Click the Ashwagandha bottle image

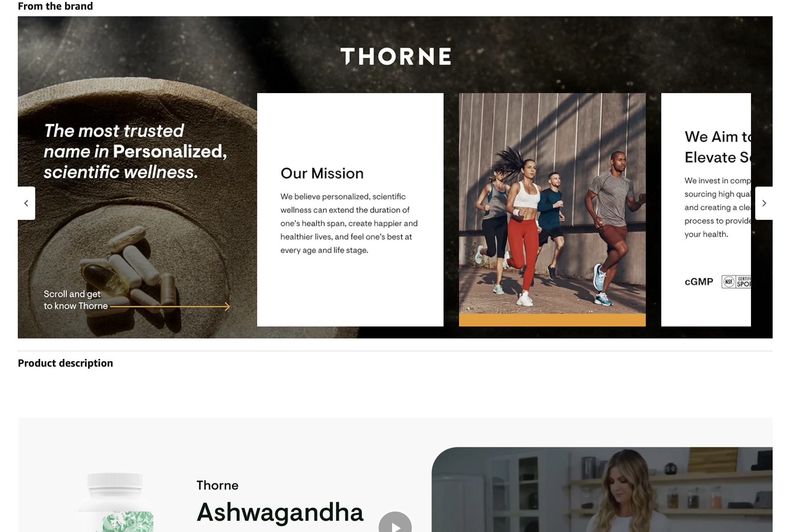(115, 502)
